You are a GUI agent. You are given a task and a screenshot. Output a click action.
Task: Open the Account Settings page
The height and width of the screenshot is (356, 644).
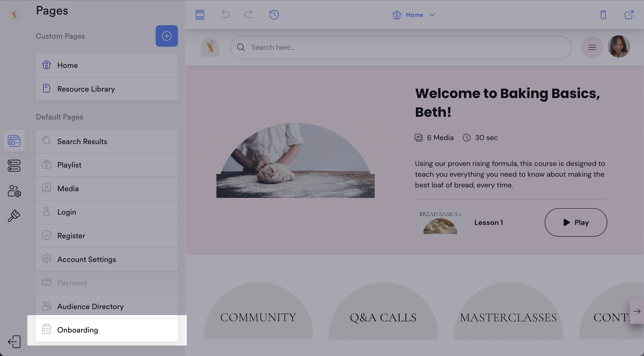click(107, 259)
